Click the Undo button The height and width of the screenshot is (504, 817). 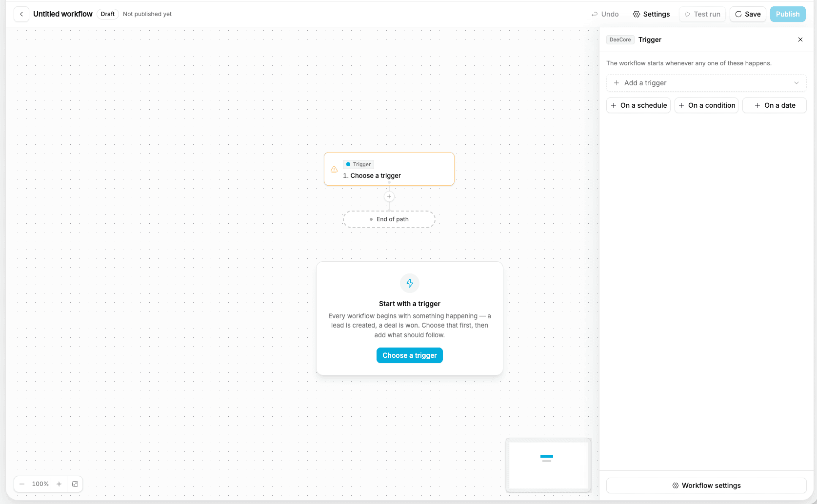pyautogui.click(x=605, y=14)
